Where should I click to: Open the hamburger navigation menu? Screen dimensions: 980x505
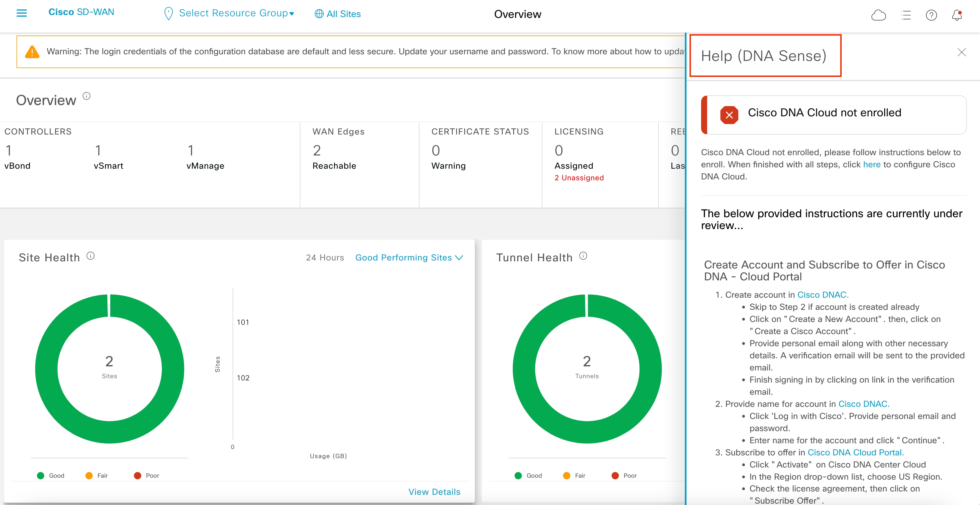pyautogui.click(x=22, y=13)
